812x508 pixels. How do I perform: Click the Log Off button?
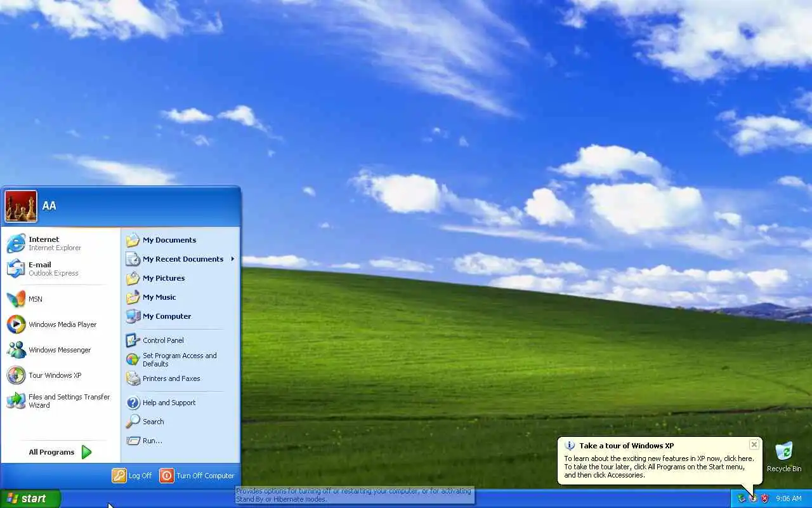133,476
